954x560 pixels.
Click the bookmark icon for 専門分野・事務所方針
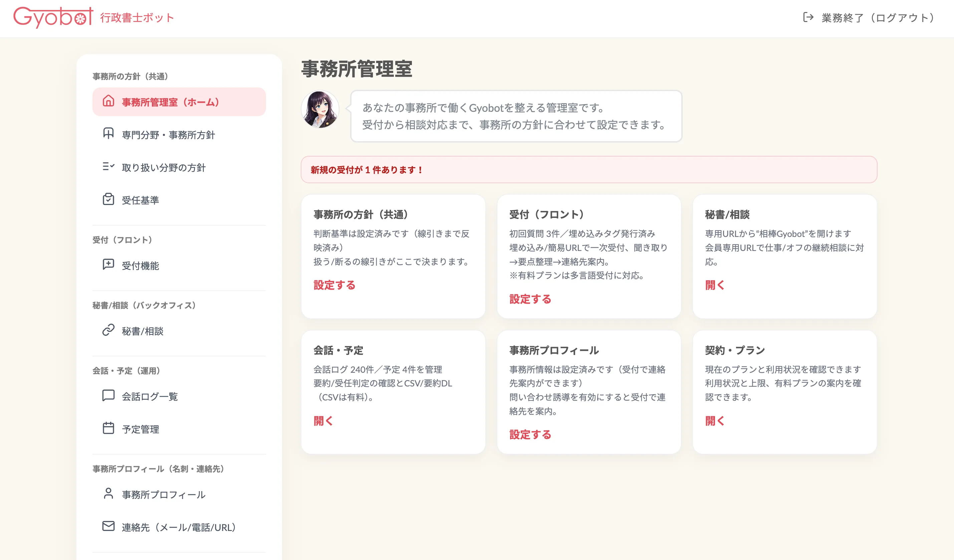108,133
